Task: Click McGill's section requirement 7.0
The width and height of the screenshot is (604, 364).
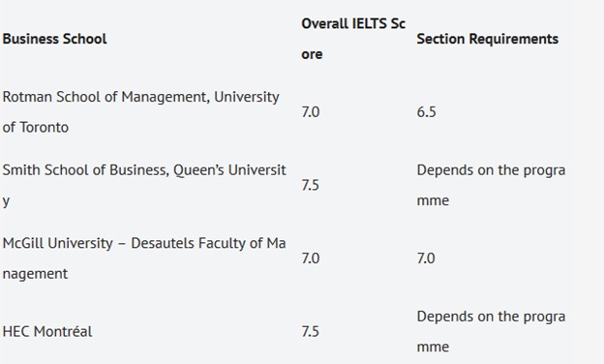Action: 426,258
